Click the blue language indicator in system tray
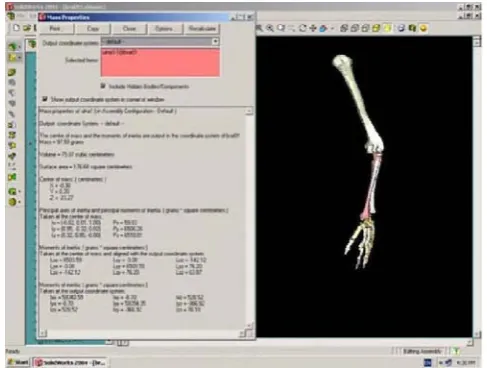Image resolution: width=487 pixels, height=368 pixels. pyautogui.click(x=428, y=362)
